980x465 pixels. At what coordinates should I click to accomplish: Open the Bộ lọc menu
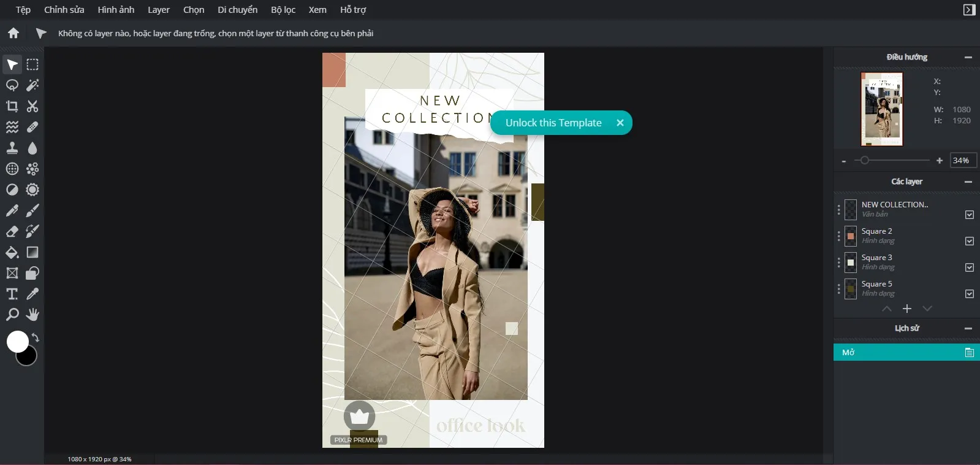point(283,10)
